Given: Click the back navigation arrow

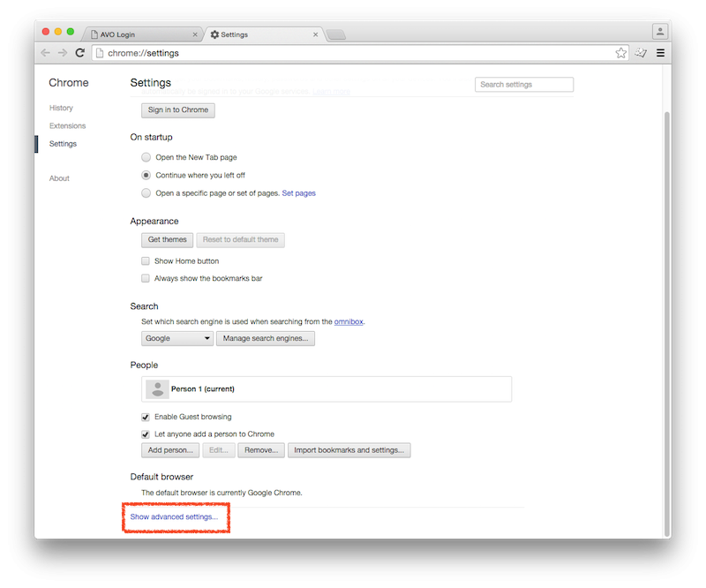Looking at the screenshot, I should coord(44,52).
